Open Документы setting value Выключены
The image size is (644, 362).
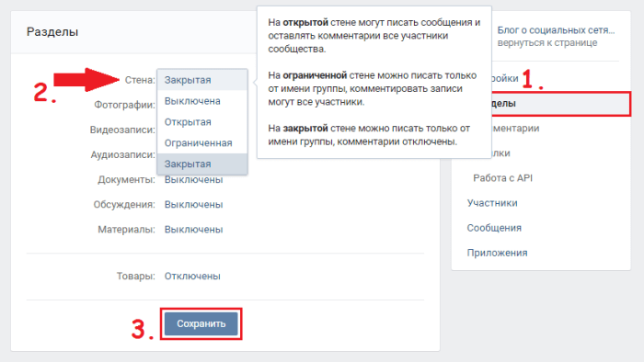point(193,179)
